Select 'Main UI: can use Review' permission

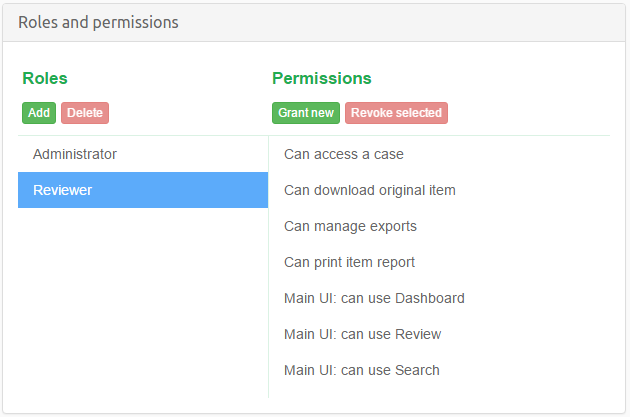pos(362,334)
